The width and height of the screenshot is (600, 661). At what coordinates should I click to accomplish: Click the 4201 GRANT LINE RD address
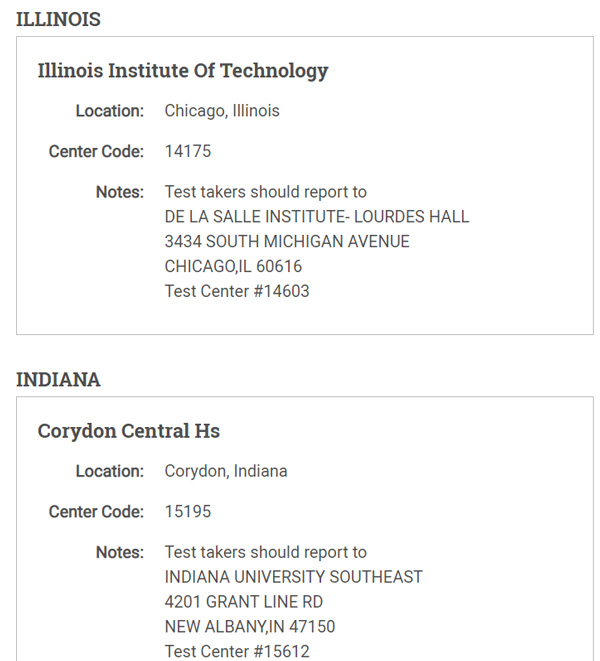coord(244,602)
